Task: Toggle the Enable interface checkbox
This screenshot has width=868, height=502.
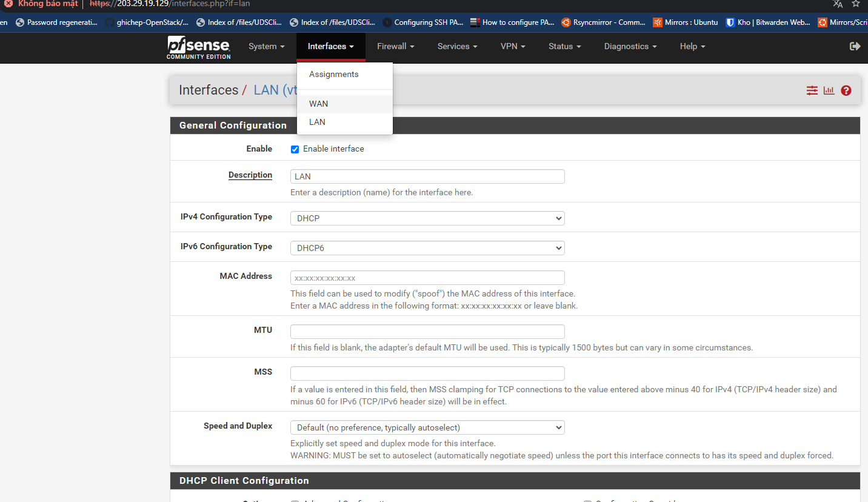Action: [295, 149]
